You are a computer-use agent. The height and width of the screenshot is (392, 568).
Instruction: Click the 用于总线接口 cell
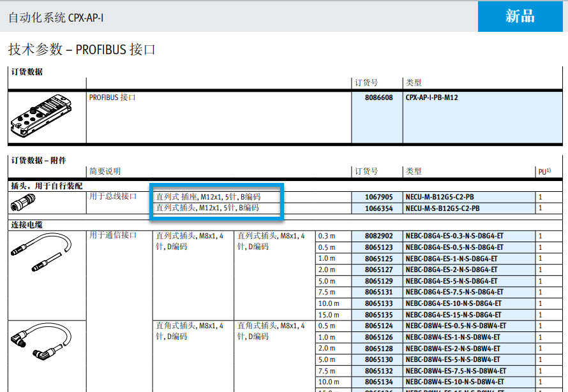point(113,196)
